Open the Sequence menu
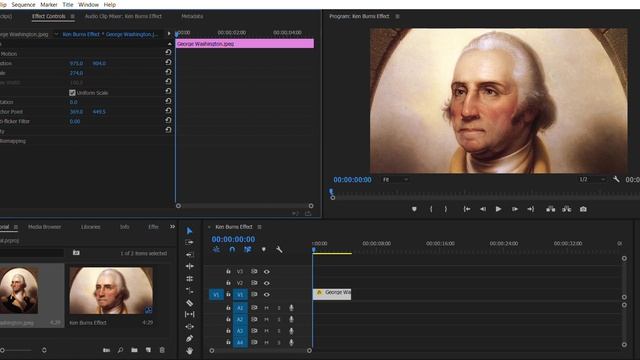The width and height of the screenshot is (640, 360). [23, 4]
